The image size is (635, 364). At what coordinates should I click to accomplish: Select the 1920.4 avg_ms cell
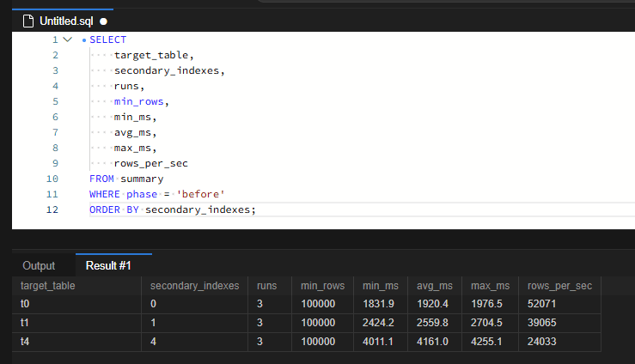pyautogui.click(x=435, y=304)
